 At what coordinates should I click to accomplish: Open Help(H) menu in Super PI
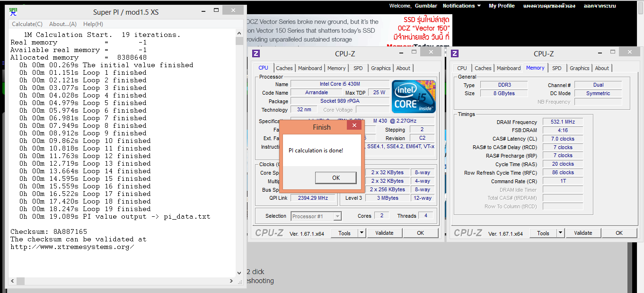[x=93, y=24]
